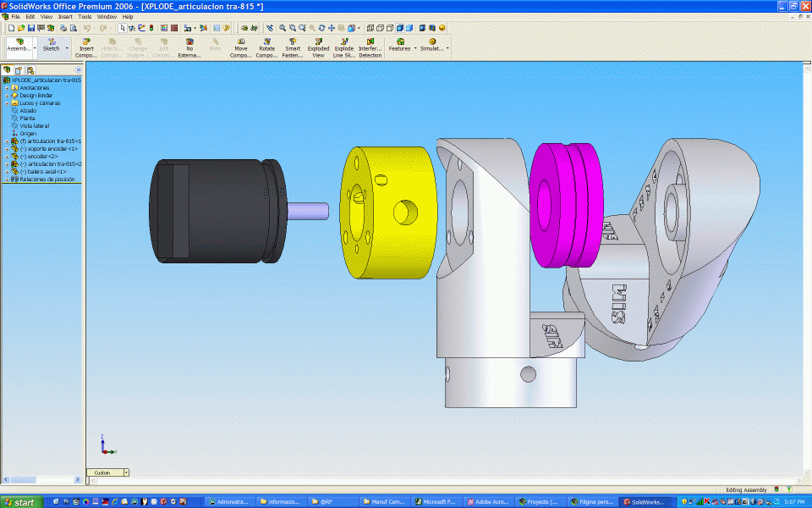Select Relaciones de posición in the tree
The height and width of the screenshot is (508, 812).
click(x=47, y=179)
